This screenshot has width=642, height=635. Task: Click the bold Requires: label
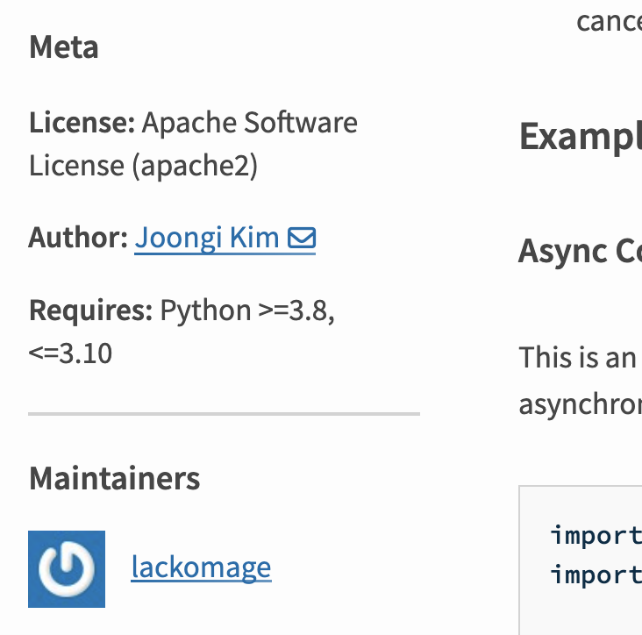pyautogui.click(x=90, y=310)
